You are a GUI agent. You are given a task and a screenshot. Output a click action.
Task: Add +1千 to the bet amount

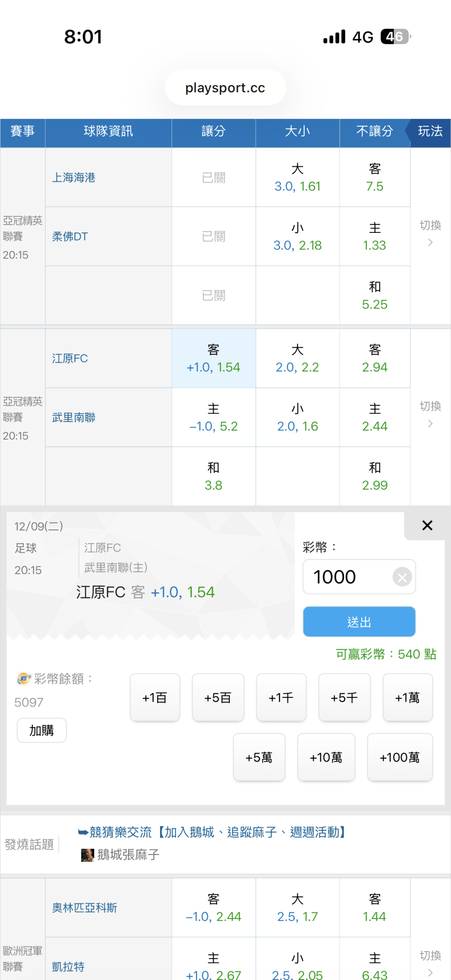click(281, 697)
